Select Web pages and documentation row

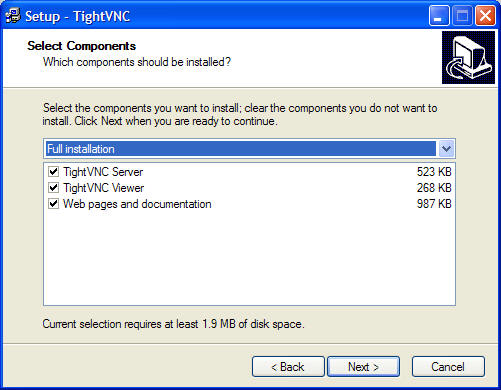[249, 204]
